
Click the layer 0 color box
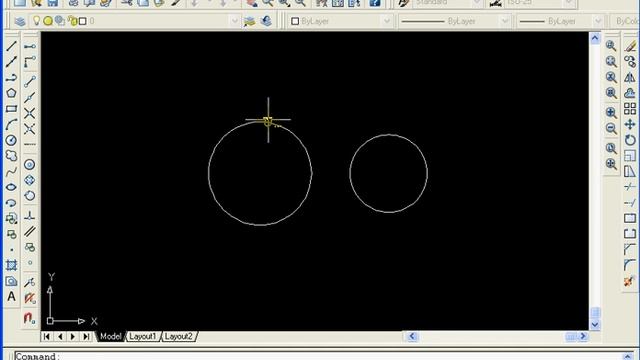(82, 21)
